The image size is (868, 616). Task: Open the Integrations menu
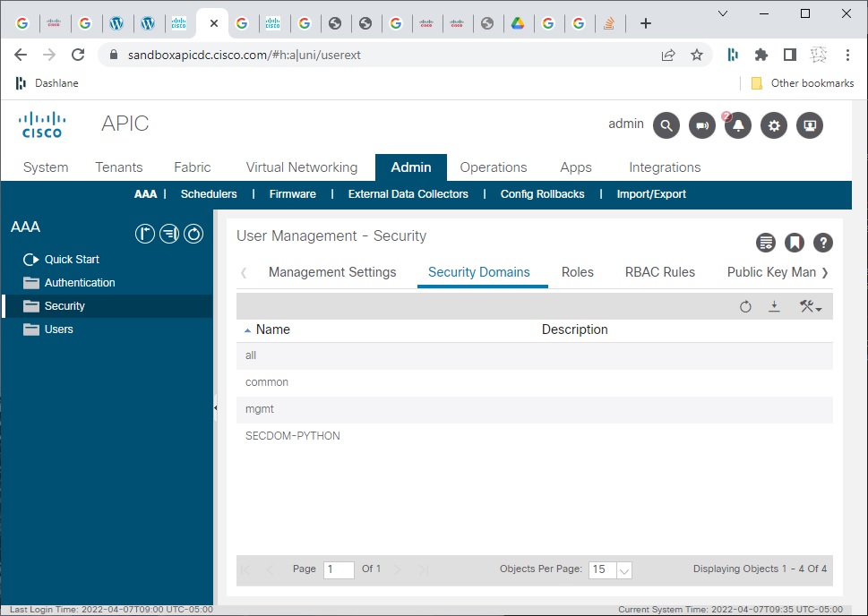coord(665,167)
